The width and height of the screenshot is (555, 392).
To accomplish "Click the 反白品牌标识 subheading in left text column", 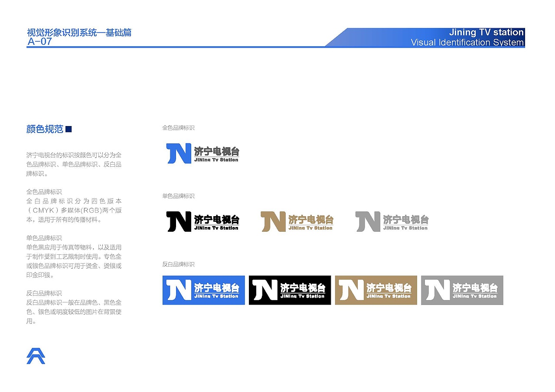I will pos(44,293).
